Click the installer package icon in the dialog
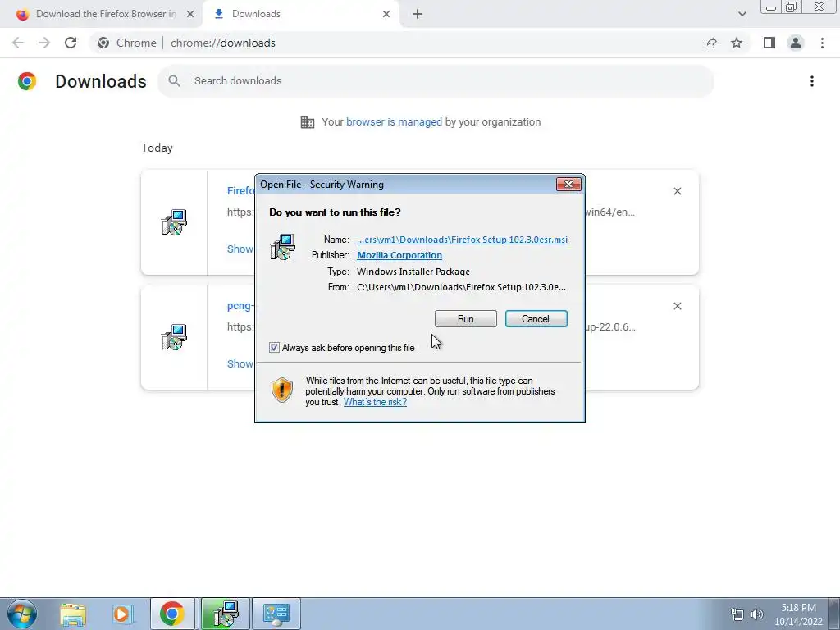Screen dimensions: 840x630 pyautogui.click(x=282, y=247)
